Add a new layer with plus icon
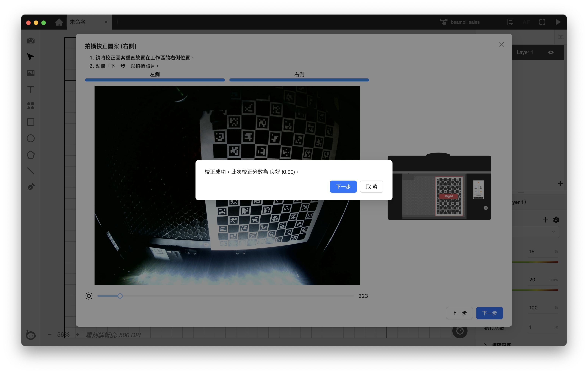Viewport: 588px width, 374px height. pyautogui.click(x=560, y=183)
